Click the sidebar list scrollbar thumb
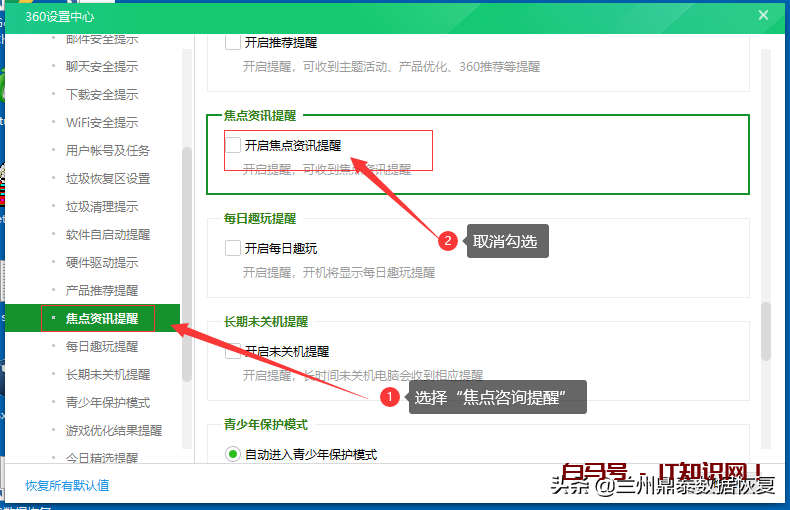 187,264
